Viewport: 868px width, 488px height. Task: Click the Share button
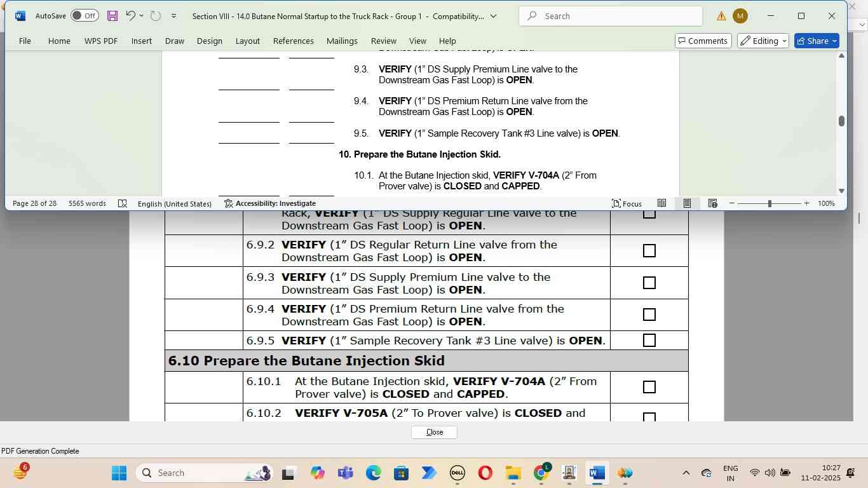817,41
